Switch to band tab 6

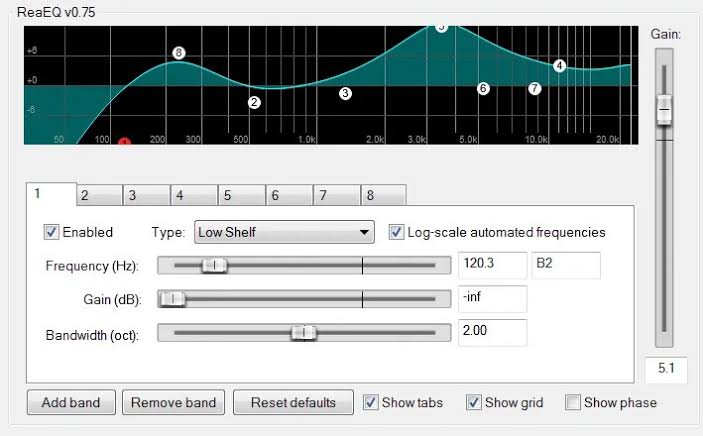290,196
